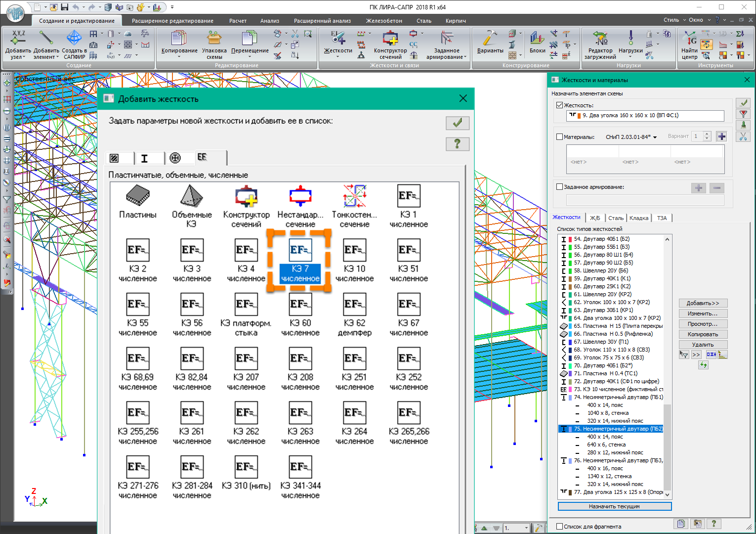Increase the Вариант spinner value
The image size is (756, 534).
click(707, 134)
